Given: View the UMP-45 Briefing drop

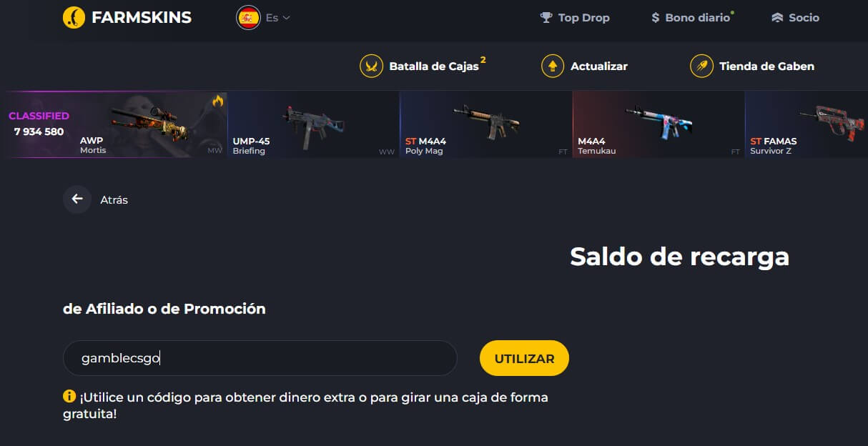Looking at the screenshot, I should [313, 125].
